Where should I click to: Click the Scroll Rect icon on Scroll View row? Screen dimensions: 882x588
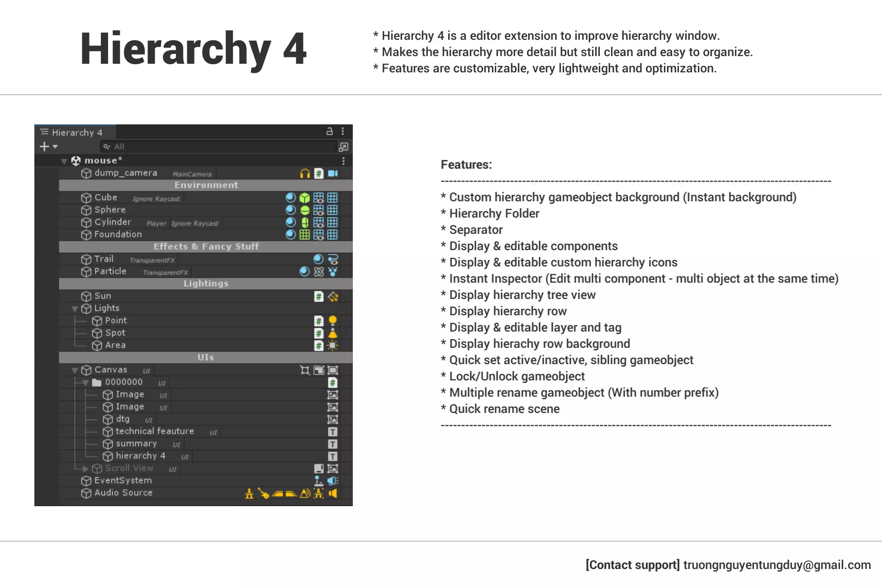(319, 469)
